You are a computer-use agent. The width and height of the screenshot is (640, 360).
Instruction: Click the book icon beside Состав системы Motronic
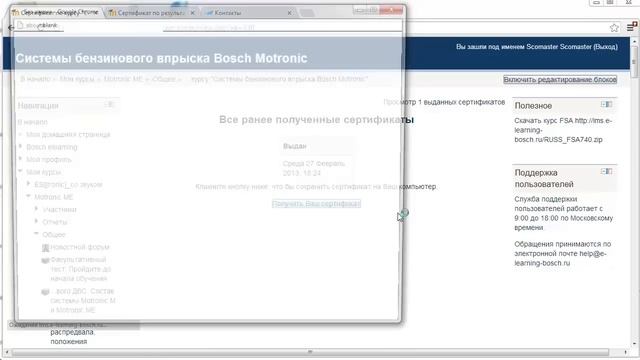point(45,291)
